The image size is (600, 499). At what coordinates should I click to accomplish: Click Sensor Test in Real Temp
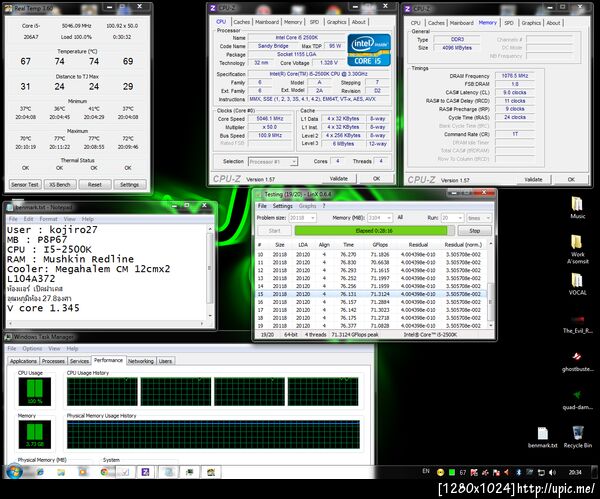point(25,184)
